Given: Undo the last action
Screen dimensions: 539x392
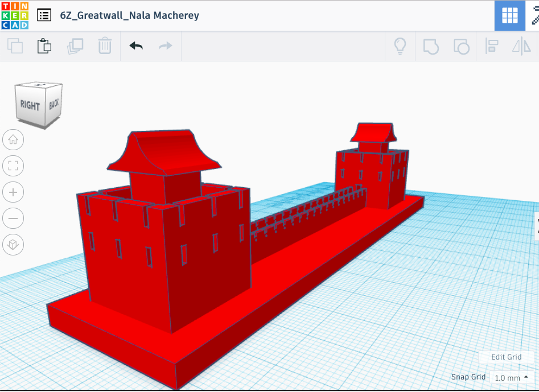Looking at the screenshot, I should 136,46.
